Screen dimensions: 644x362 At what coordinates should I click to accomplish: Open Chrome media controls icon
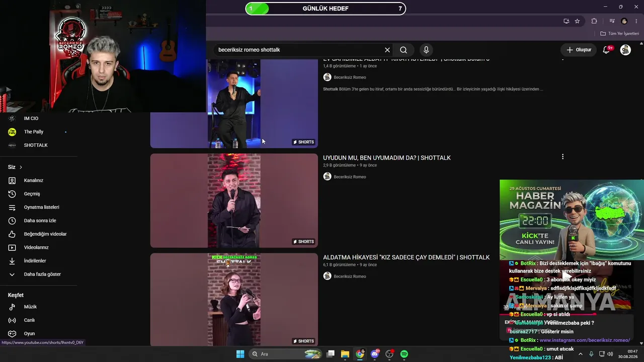[612, 21]
